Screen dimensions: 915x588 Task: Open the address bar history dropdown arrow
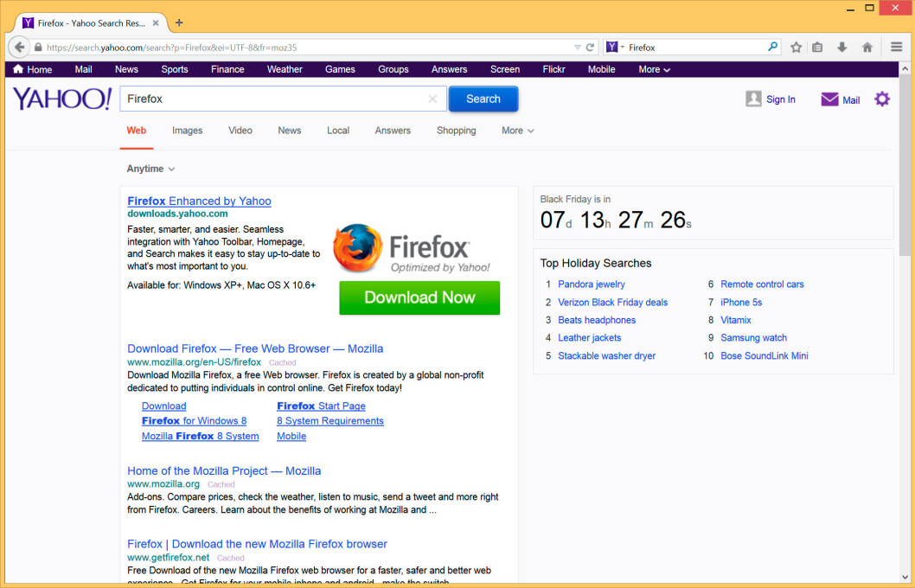577,48
